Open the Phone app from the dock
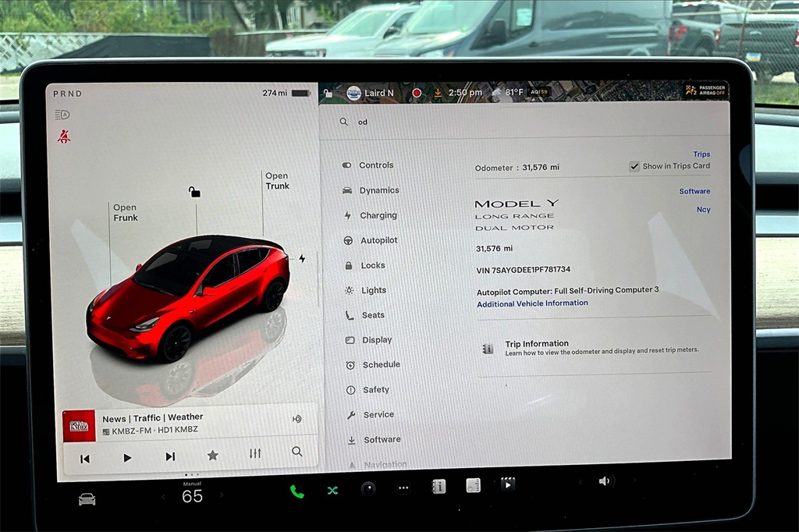The height and width of the screenshot is (532, 799). [x=296, y=491]
